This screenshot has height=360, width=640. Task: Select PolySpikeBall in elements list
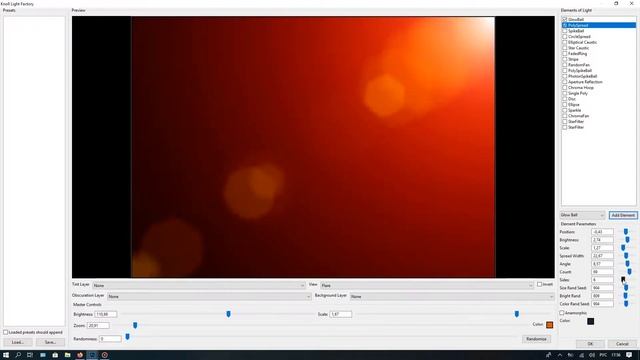(x=580, y=71)
